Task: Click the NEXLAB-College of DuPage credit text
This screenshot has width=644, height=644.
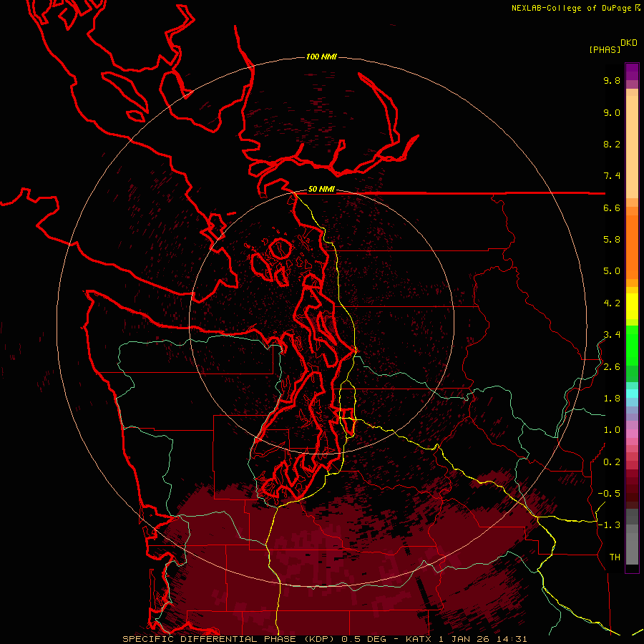Action: (572, 8)
